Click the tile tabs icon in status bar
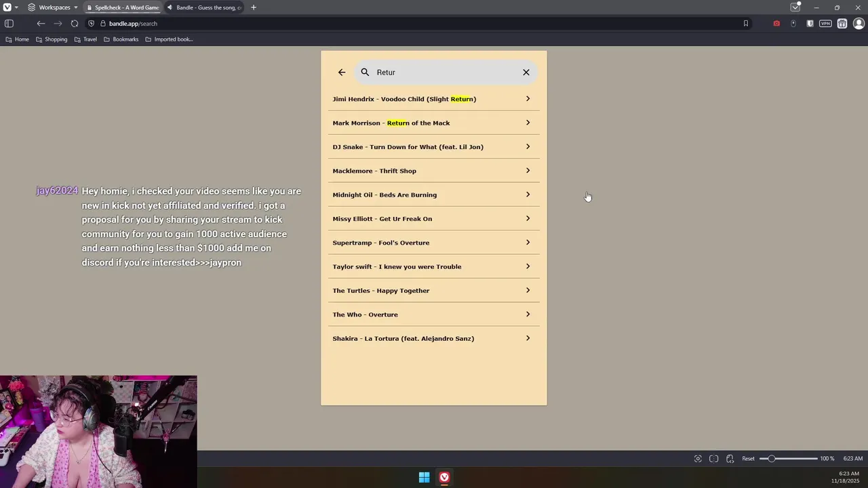 (713, 459)
